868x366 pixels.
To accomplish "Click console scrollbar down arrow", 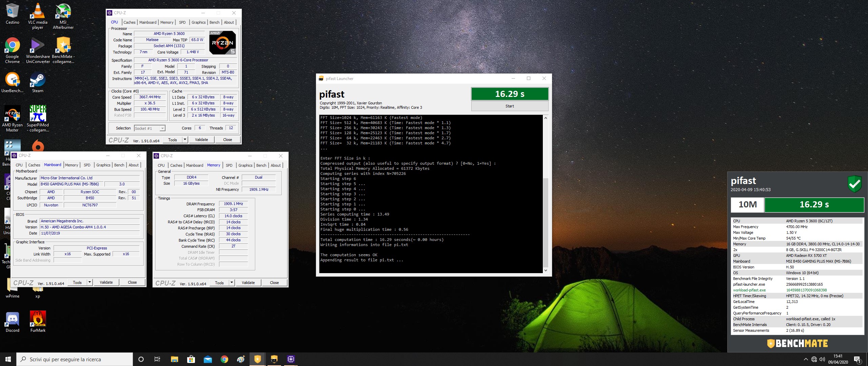I will click(x=546, y=270).
